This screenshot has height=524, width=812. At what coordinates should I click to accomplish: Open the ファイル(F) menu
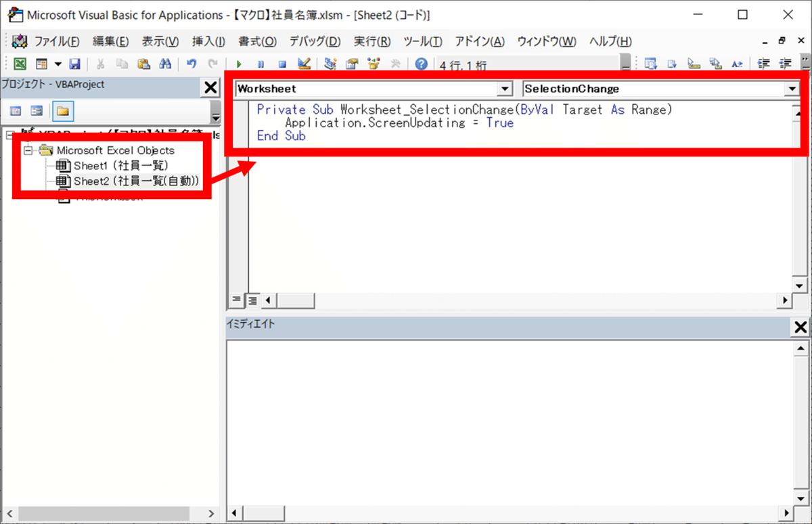point(57,41)
